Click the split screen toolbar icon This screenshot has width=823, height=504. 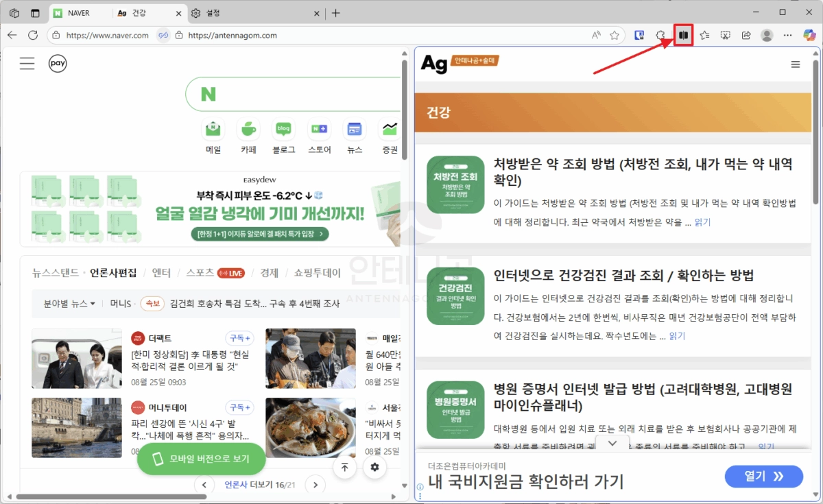[x=683, y=35]
